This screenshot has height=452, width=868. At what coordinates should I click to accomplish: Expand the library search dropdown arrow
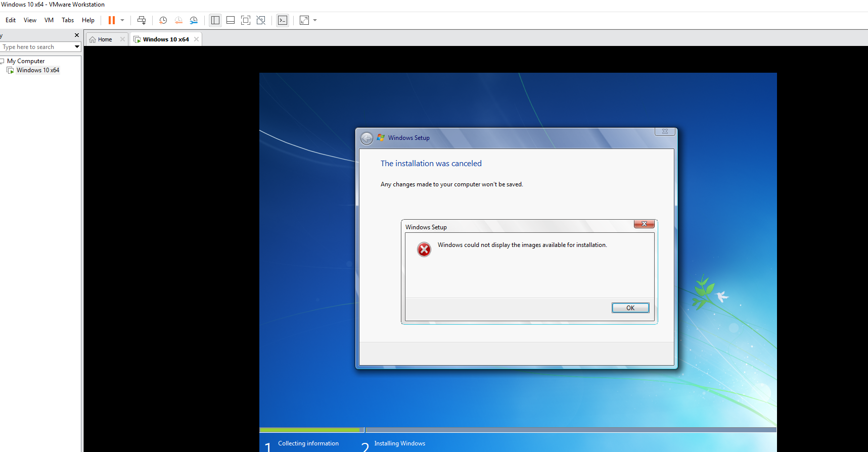click(77, 47)
